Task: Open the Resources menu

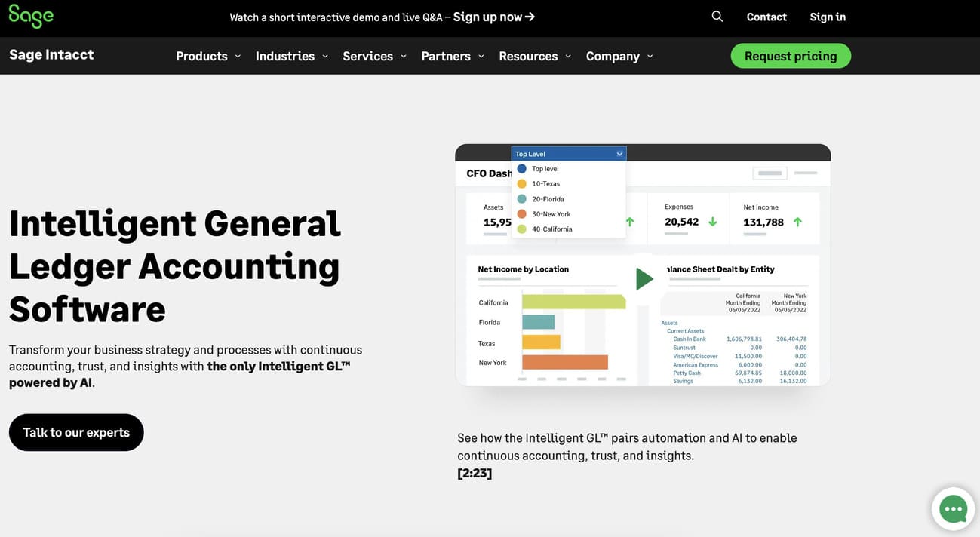Action: pos(528,56)
